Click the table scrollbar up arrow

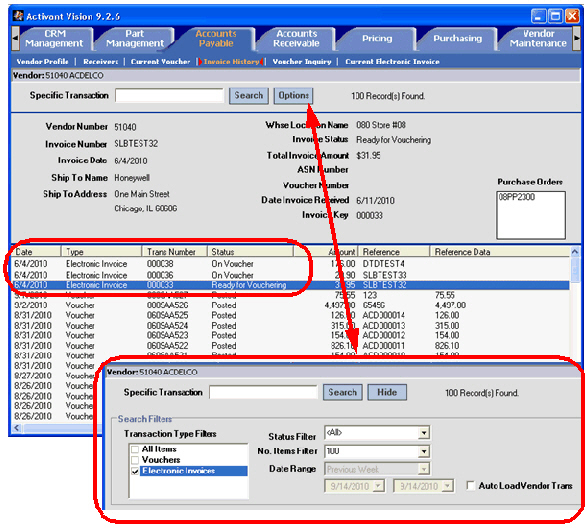coord(575,252)
